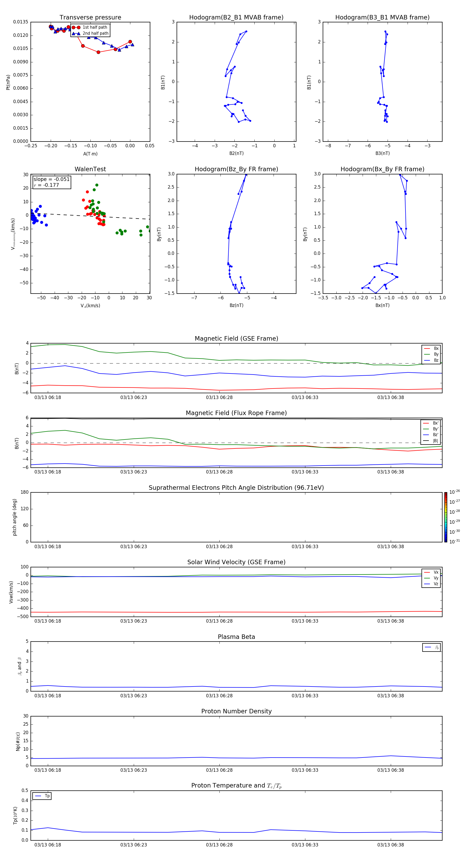Select the Vz entry in velocity legend
The image size is (473, 868).
431,584
